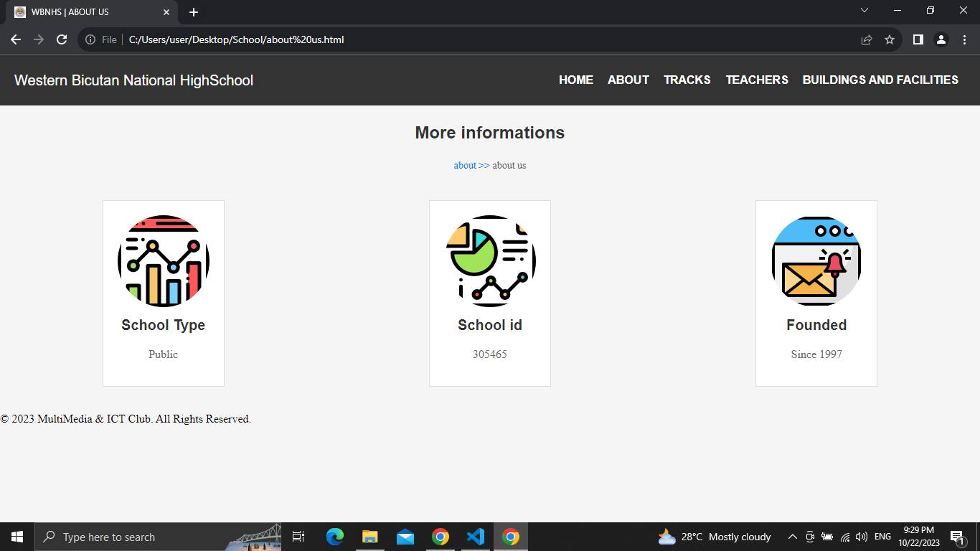
Task: Reload the about us page
Action: pos(62,39)
